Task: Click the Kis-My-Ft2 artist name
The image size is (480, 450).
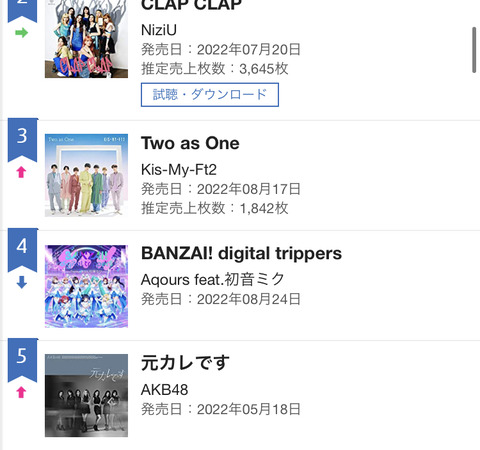Action: [179, 170]
